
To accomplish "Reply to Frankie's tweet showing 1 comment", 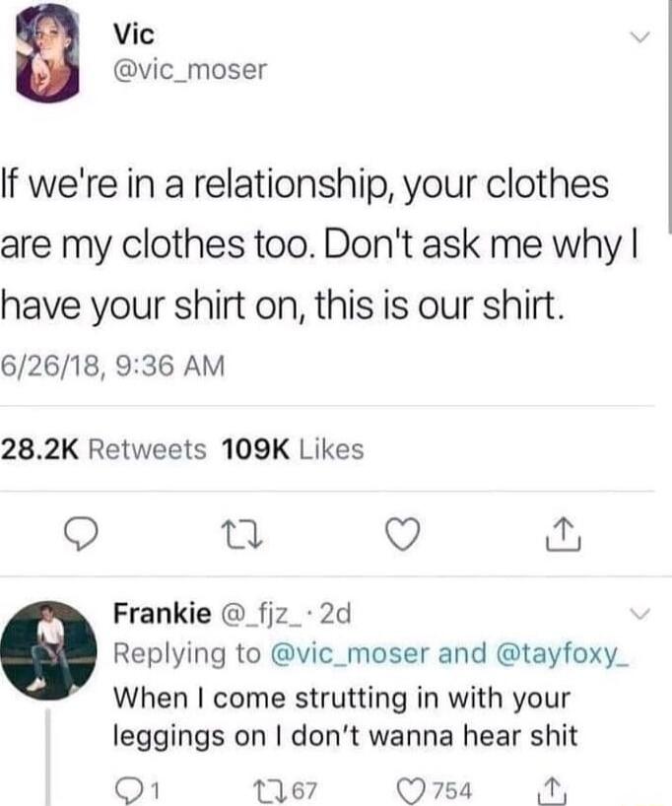I will [138, 791].
